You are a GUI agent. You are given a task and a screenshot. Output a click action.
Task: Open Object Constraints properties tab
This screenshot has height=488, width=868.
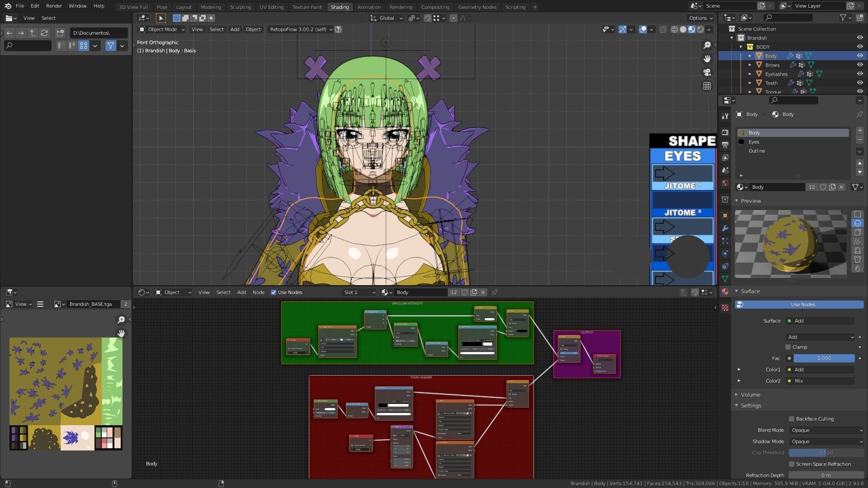point(725,266)
